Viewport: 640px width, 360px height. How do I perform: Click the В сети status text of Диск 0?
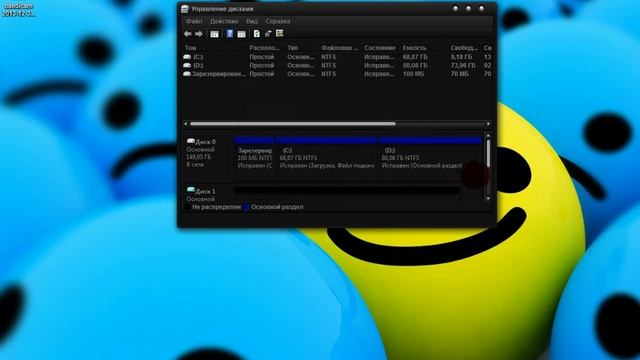tap(195, 164)
